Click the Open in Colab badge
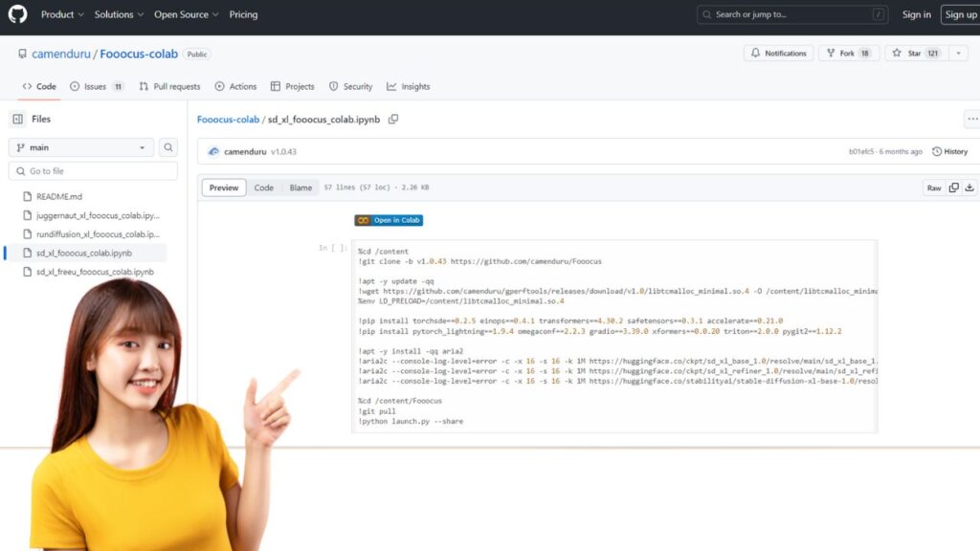This screenshot has width=980, height=551. coord(389,221)
